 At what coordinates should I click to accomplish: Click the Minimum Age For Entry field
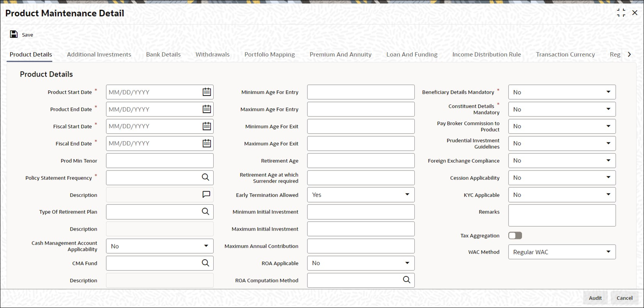361,92
